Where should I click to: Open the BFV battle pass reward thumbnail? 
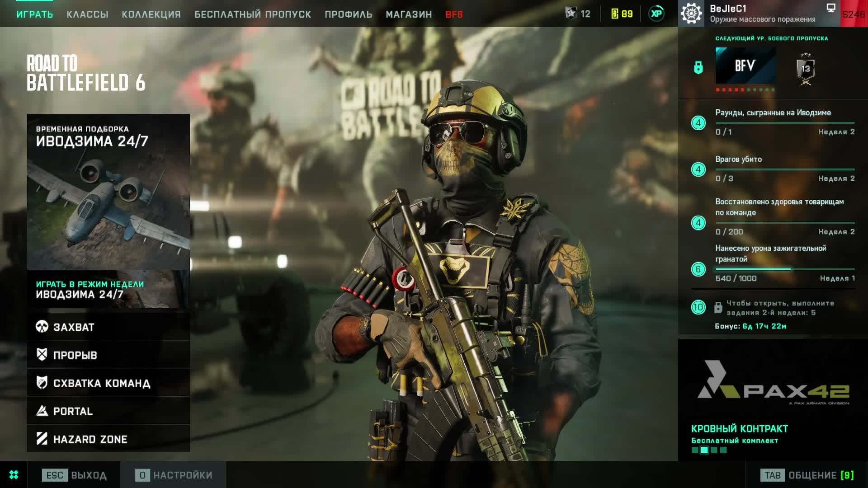pyautogui.click(x=745, y=66)
